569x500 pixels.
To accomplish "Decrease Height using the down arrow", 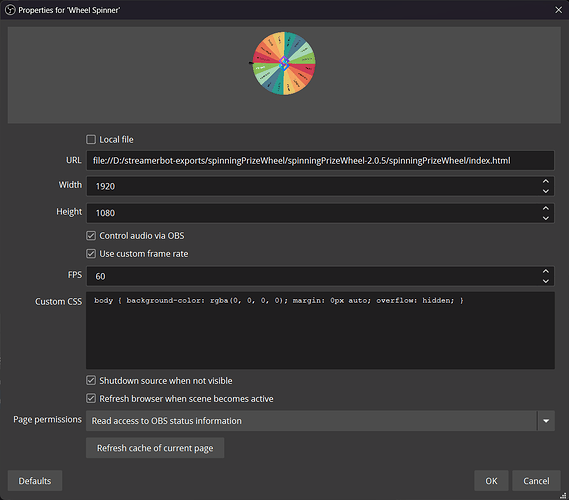I will pyautogui.click(x=545, y=218).
